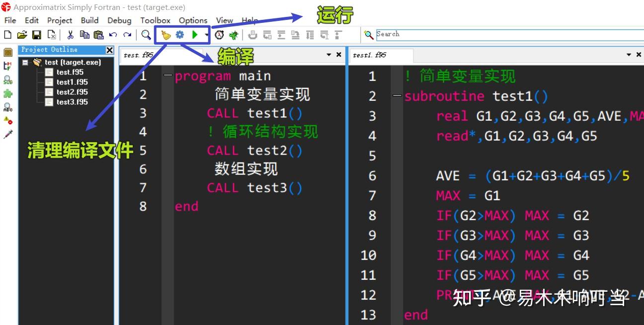This screenshot has height=325, width=644.
Task: Select the test (target.exe) project node
Action: [72, 62]
